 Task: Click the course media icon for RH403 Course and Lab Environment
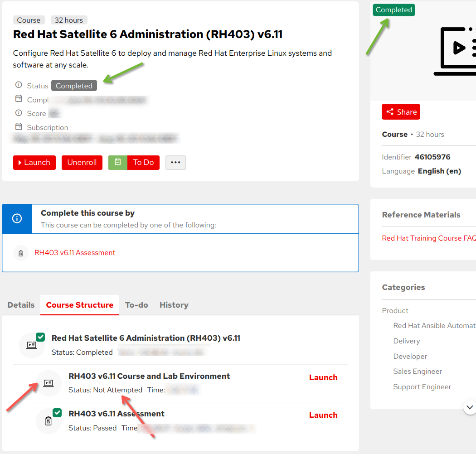point(49,384)
